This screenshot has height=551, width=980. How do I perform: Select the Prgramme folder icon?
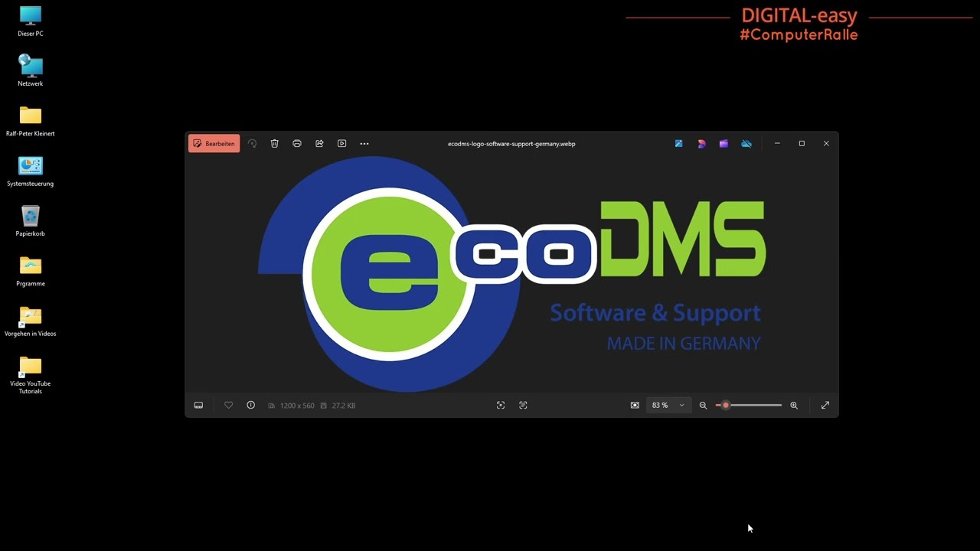[x=31, y=271]
